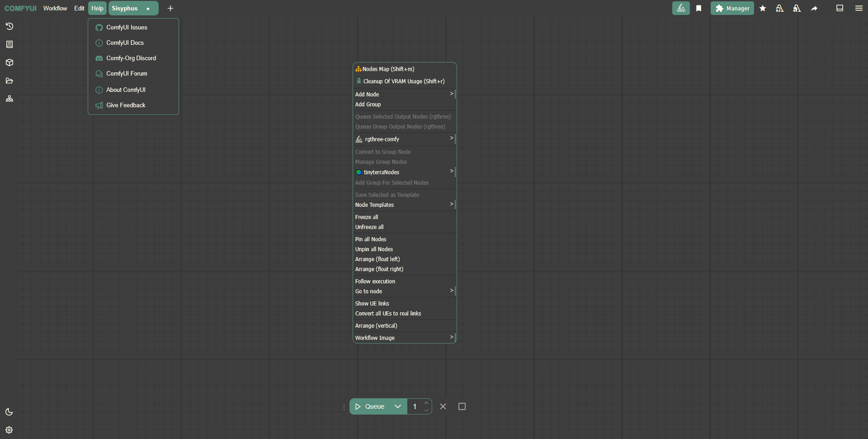Open the workflows folder sidebar icon
Viewport: 868px width, 439px height.
coord(9,81)
